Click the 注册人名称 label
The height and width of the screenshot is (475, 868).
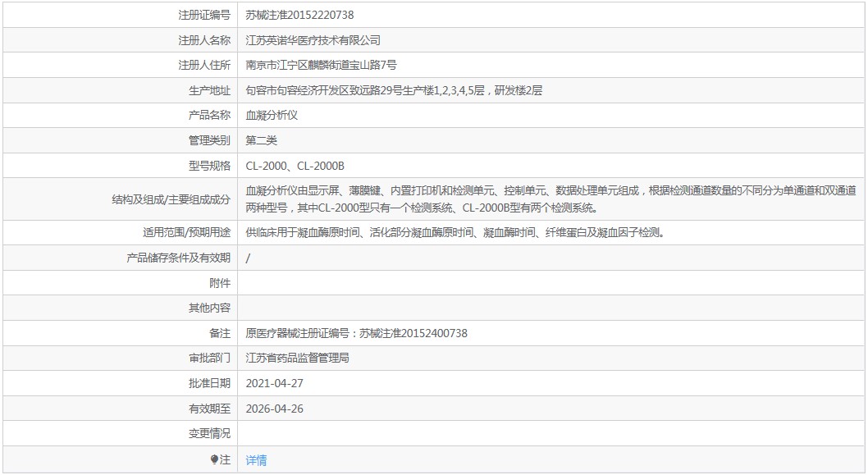[x=204, y=40]
